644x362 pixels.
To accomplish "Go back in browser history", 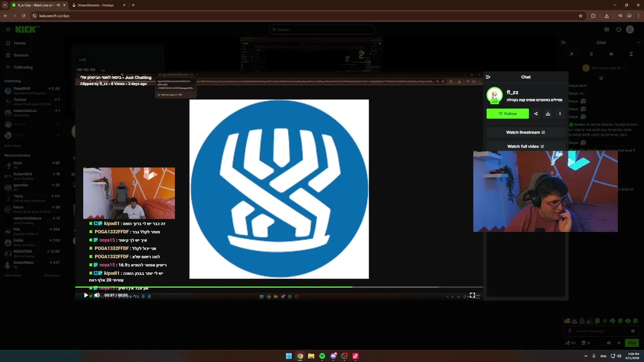I will tap(5, 16).
